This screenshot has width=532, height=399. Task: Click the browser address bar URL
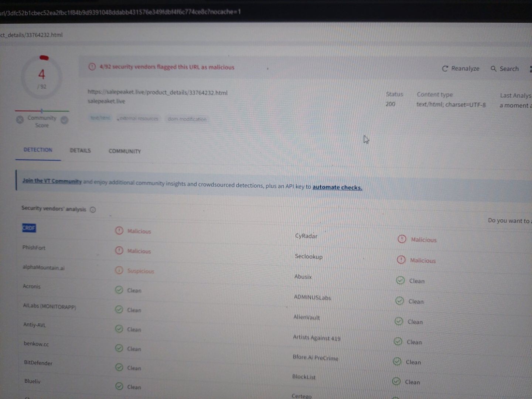coord(120,12)
